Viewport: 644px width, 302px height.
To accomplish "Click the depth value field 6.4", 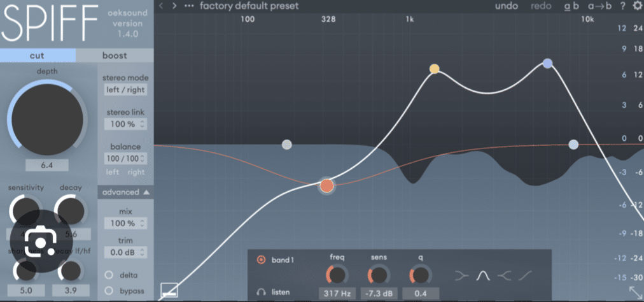I will (47, 166).
